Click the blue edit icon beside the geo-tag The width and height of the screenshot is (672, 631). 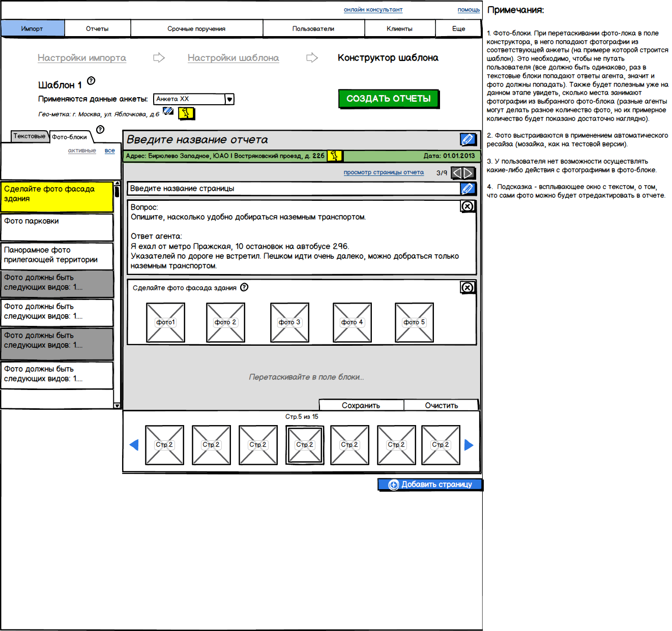(x=168, y=111)
